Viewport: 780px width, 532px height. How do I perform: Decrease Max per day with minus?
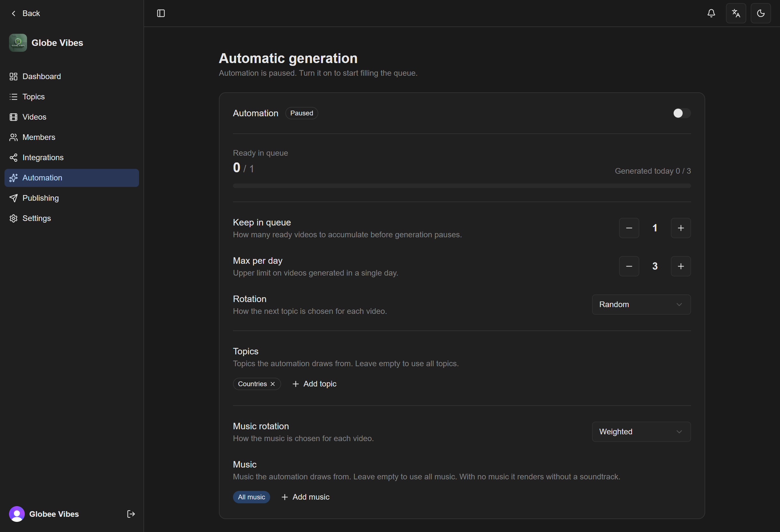pyautogui.click(x=629, y=266)
